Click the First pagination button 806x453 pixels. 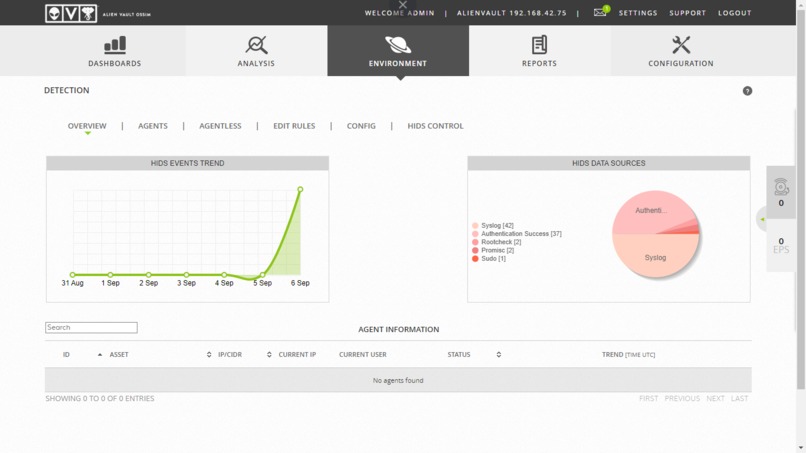(x=648, y=398)
